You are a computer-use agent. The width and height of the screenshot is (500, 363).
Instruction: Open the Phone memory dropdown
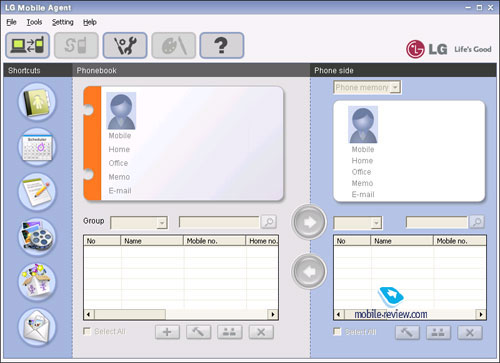click(395, 88)
